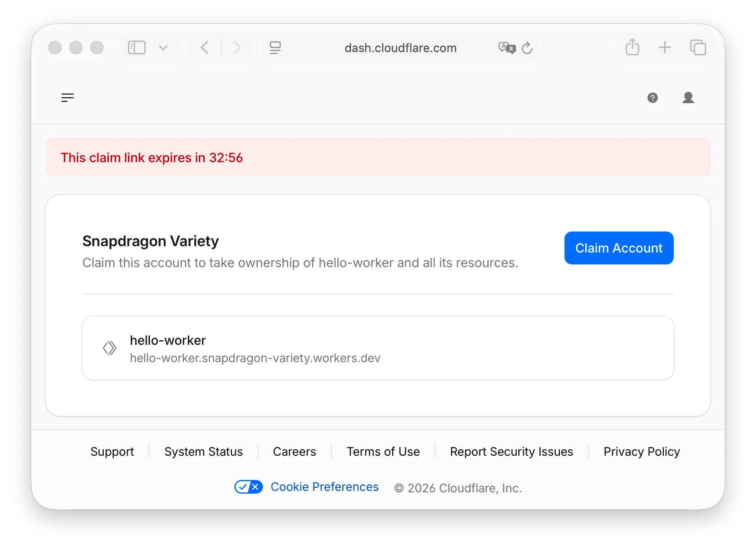Screen dimensions: 756x548
Task: Show the tab overview icon
Action: (698, 47)
